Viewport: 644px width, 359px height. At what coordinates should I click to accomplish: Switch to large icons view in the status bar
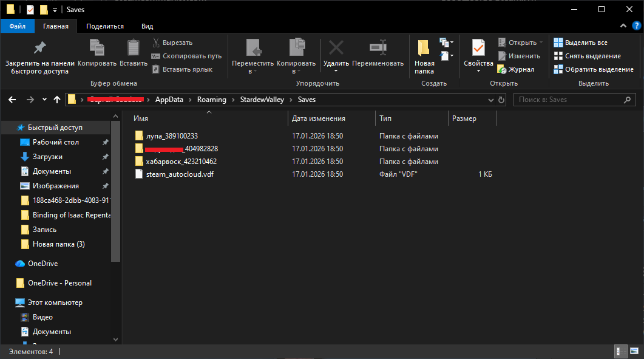tap(634, 351)
